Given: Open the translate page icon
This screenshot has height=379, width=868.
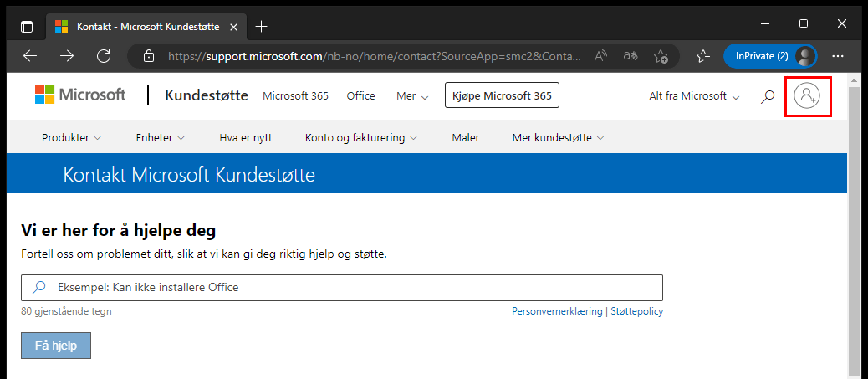Looking at the screenshot, I should [631, 56].
